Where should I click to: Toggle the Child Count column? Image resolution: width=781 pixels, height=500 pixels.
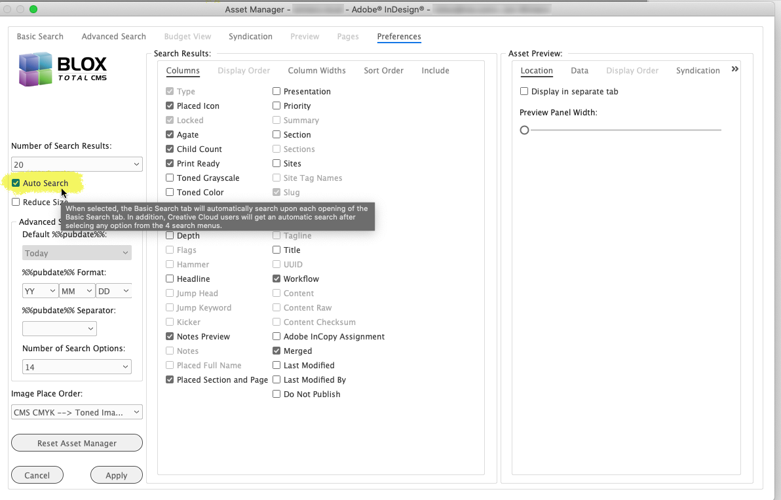[170, 149]
